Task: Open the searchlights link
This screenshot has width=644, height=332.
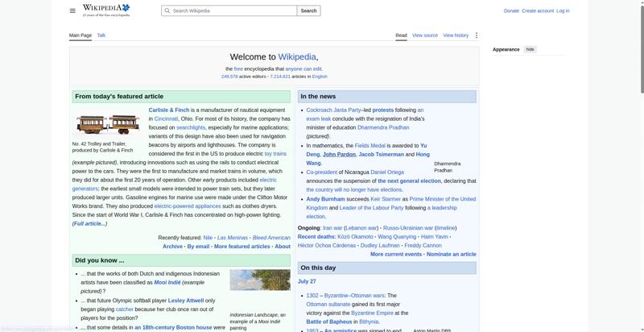Action: click(x=191, y=127)
